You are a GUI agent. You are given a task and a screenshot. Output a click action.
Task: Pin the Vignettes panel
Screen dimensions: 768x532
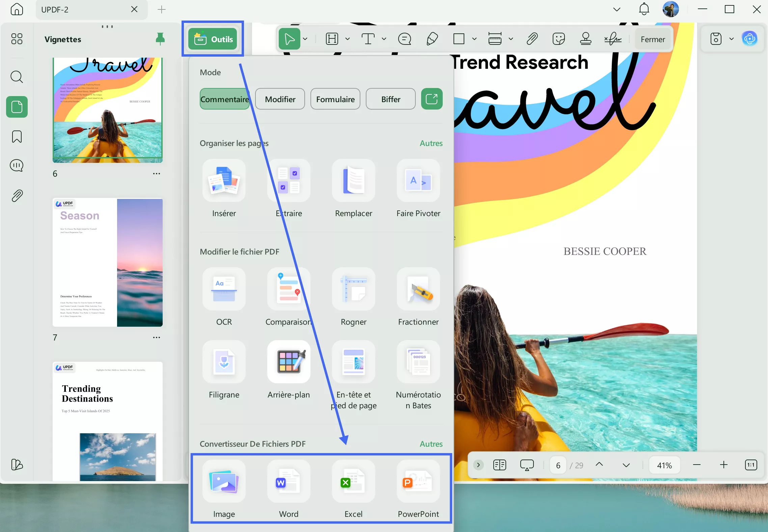tap(160, 39)
